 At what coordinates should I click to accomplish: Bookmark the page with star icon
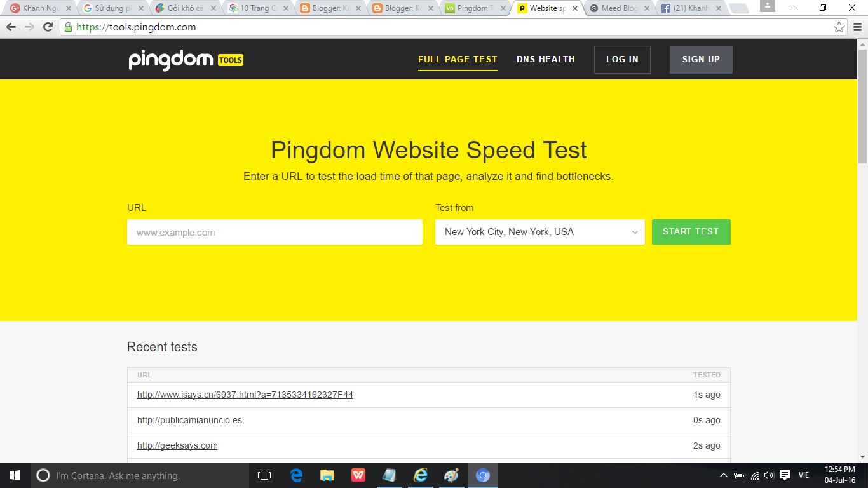[x=839, y=27]
